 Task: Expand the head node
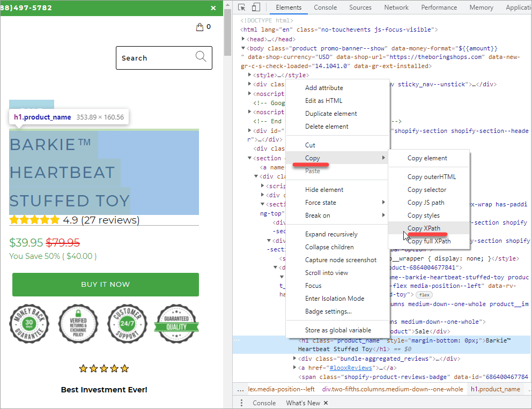point(243,39)
